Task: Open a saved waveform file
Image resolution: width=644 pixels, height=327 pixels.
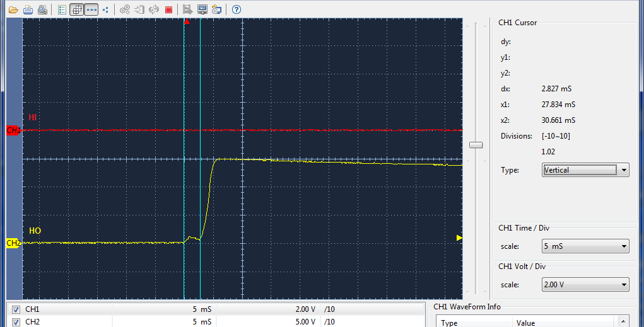Action: coord(13,9)
